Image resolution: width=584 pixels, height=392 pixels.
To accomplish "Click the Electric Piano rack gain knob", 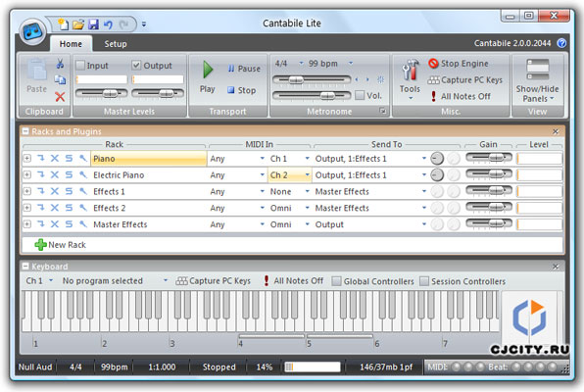I will 437,174.
